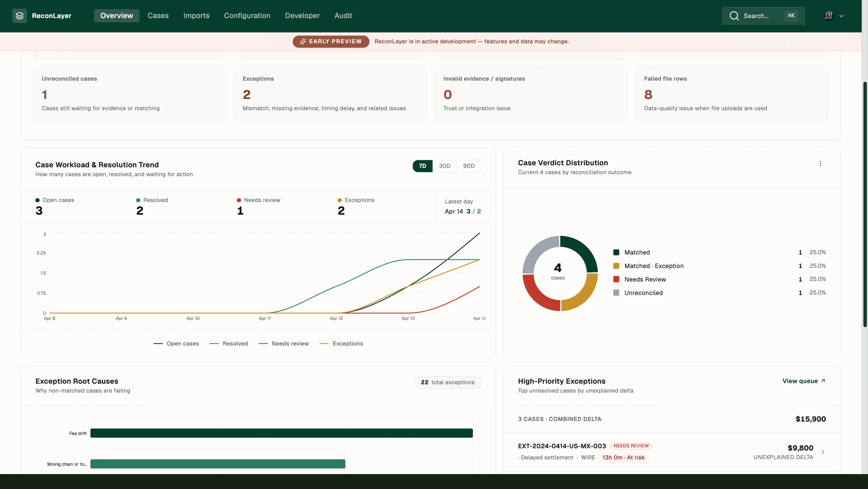Open the Configuration tab
The width and height of the screenshot is (868, 489).
click(247, 16)
